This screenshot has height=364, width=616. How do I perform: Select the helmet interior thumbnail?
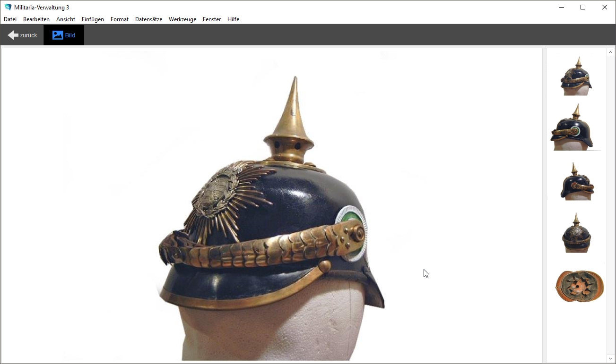[x=580, y=286]
